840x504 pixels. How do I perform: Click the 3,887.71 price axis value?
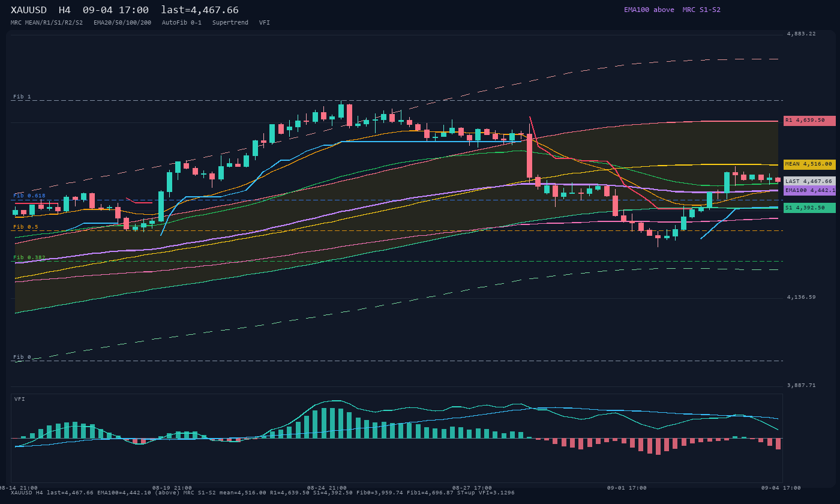(x=802, y=385)
